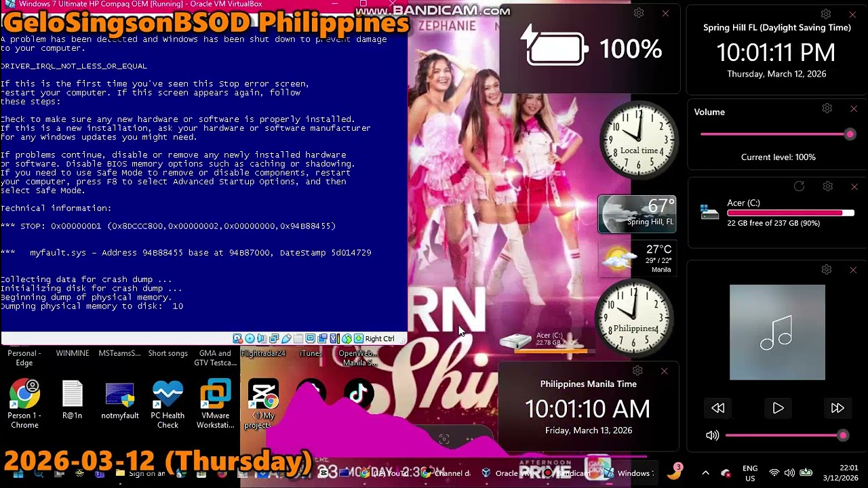Click the Right Ctrl host key label
868x488 pixels.
tap(380, 339)
